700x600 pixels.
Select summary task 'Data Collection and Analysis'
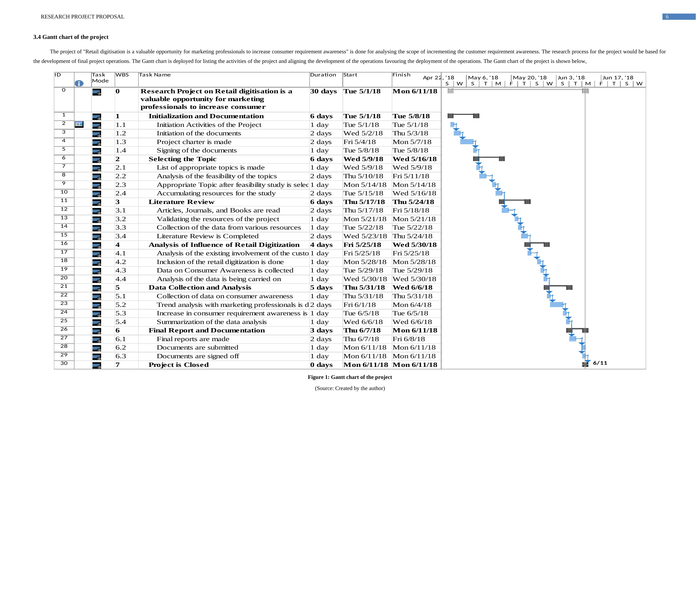[x=200, y=288]
